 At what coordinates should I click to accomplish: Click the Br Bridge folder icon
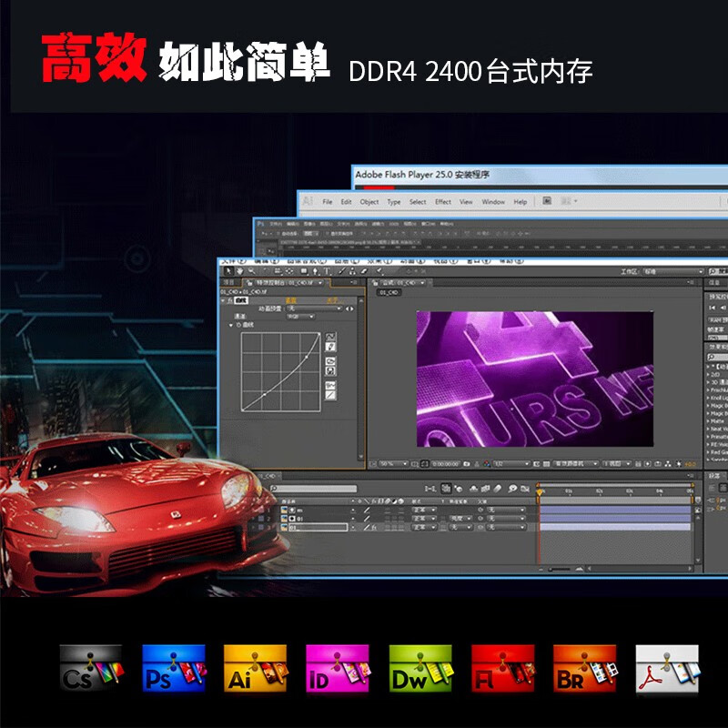[585, 669]
